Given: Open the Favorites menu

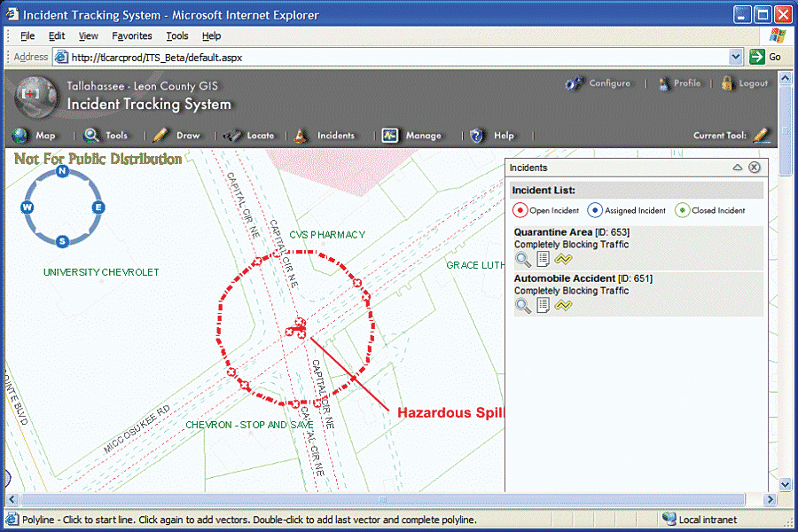Looking at the screenshot, I should pyautogui.click(x=131, y=36).
